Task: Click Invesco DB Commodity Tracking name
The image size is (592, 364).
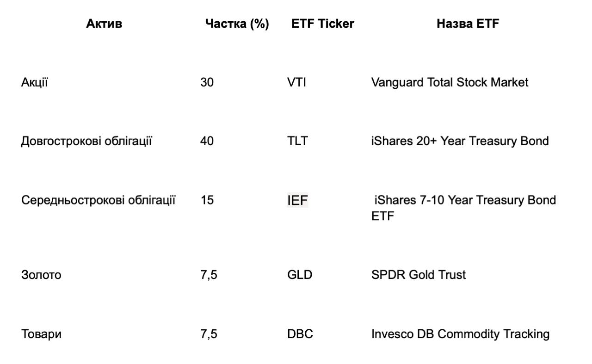Action: [460, 334]
